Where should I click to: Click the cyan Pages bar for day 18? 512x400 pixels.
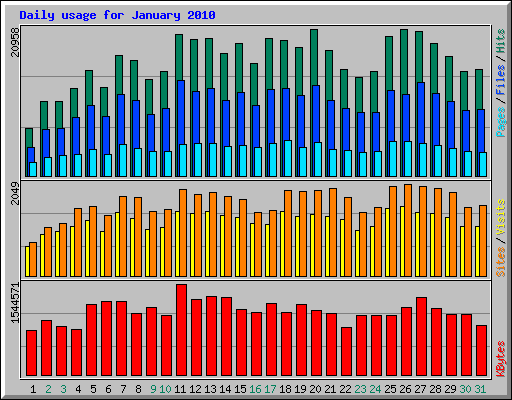pyautogui.click(x=288, y=158)
